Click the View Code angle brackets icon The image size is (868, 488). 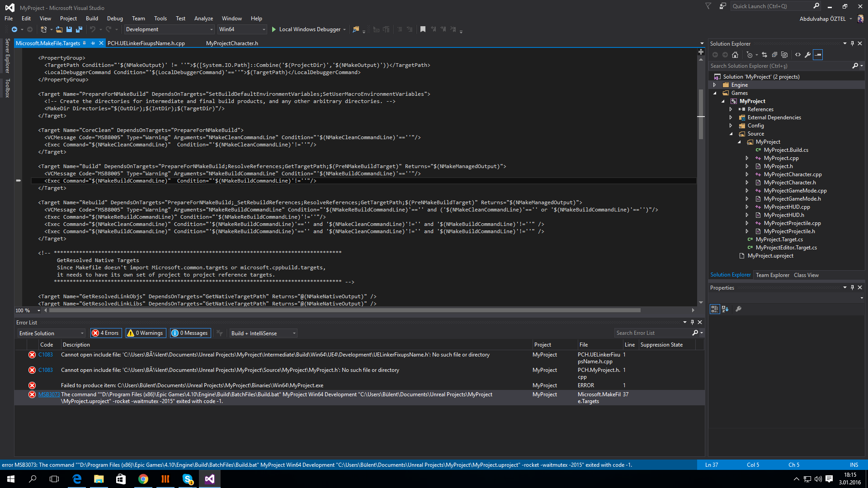pyautogui.click(x=798, y=55)
